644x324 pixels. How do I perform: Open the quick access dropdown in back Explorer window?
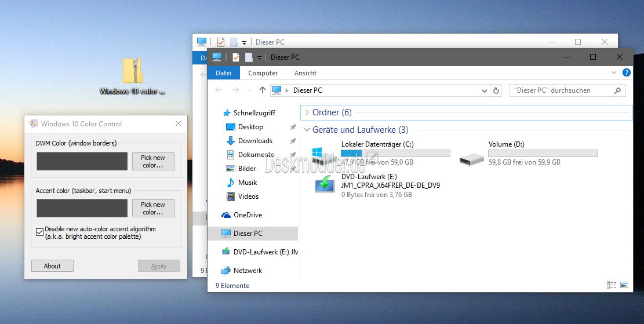point(244,43)
